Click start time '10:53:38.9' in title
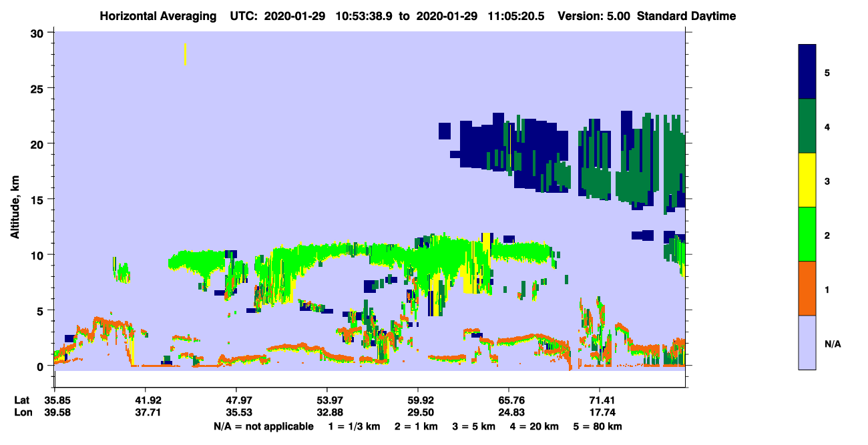Viewport: 868px width, 445px height. coord(364,16)
